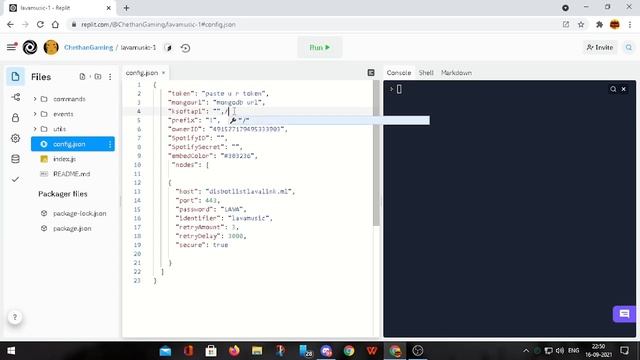The width and height of the screenshot is (640, 360).
Task: Open the Unit tests checkmark icon
Action: click(x=16, y=179)
